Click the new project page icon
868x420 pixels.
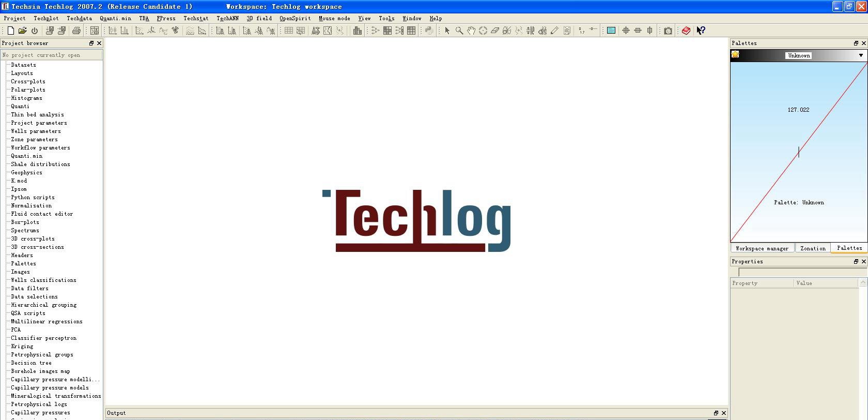tap(10, 31)
